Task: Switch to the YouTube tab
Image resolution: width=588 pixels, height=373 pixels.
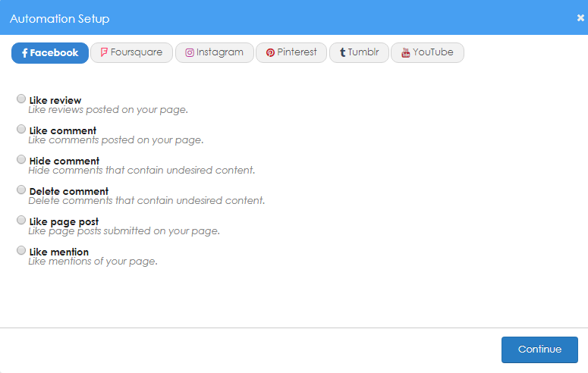Action: pyautogui.click(x=427, y=52)
